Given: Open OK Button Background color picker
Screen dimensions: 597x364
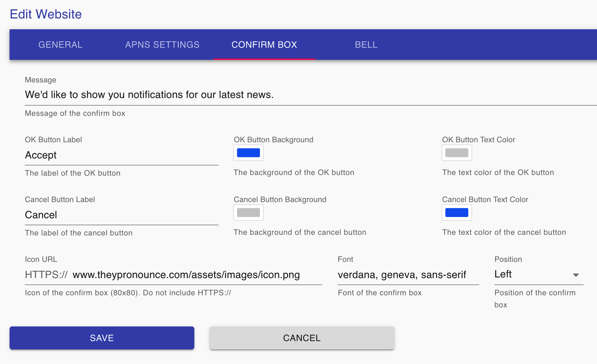Looking at the screenshot, I should click(248, 153).
